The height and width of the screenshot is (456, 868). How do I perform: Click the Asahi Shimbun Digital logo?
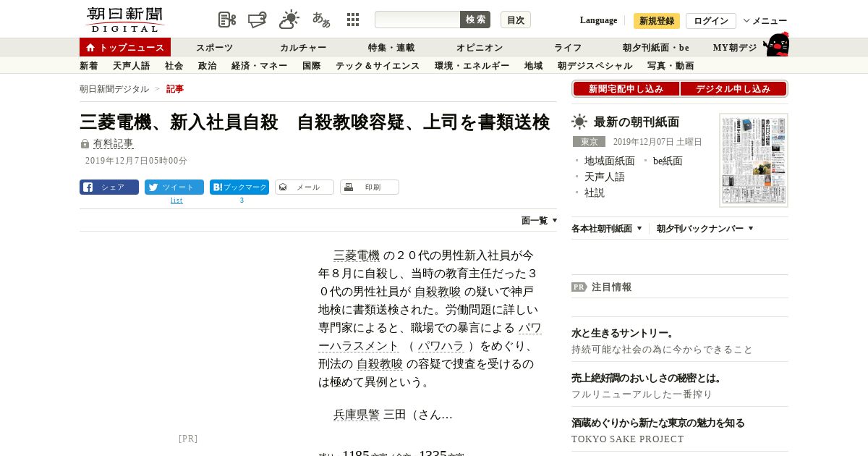pos(124,20)
